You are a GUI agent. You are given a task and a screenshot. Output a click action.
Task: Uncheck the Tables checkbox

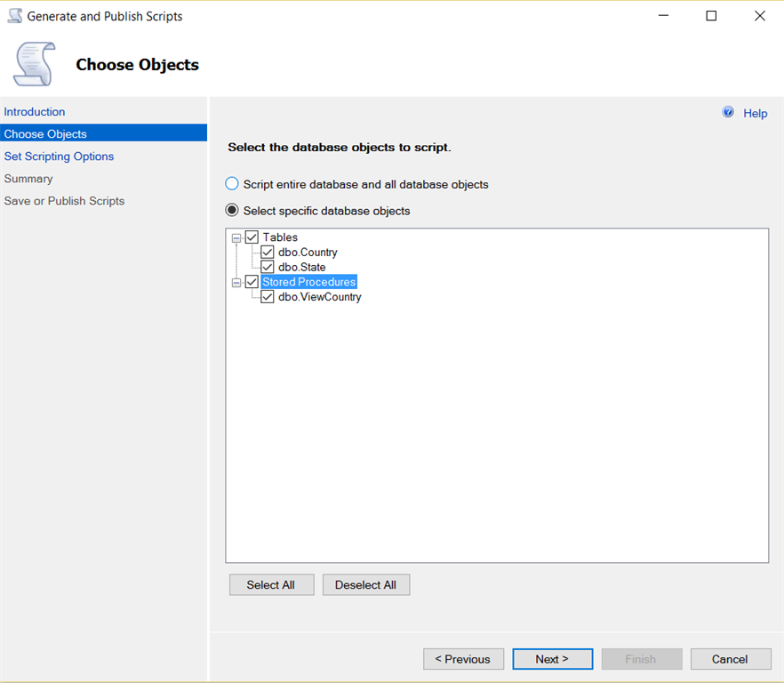tap(252, 237)
